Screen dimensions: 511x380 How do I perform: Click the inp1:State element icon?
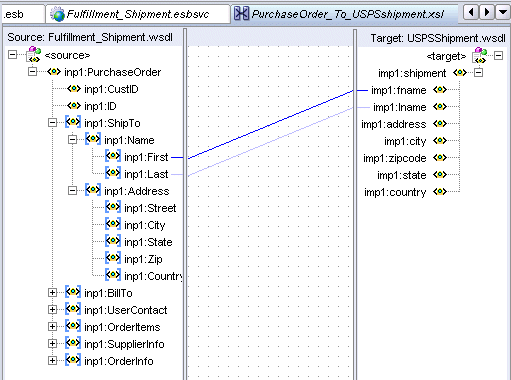(x=113, y=241)
